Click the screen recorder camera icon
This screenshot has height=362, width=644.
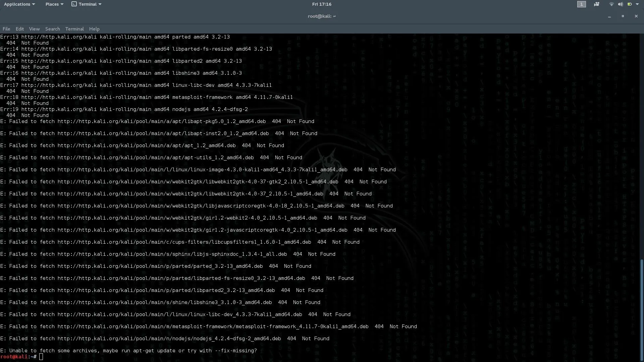596,4
